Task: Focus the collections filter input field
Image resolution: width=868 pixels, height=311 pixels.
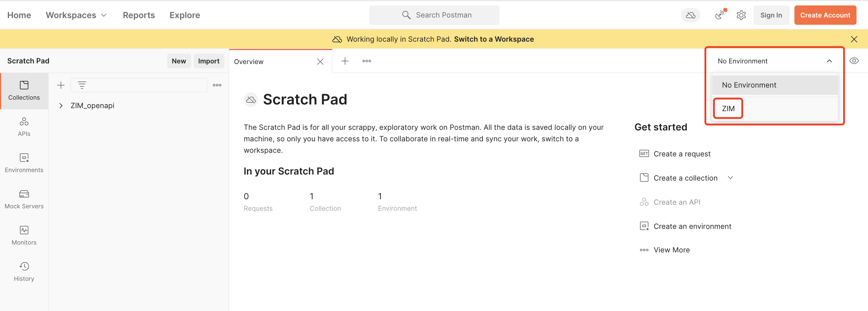Action: click(139, 85)
